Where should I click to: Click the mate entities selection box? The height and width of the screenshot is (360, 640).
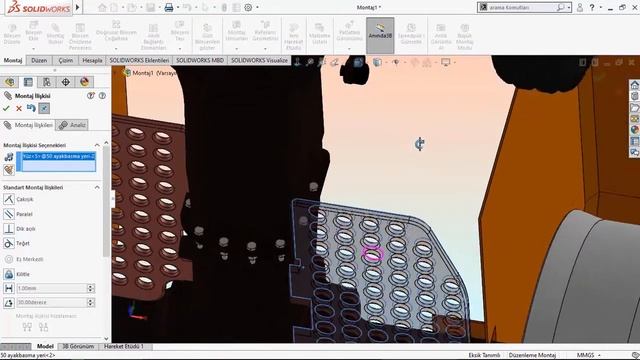56,162
